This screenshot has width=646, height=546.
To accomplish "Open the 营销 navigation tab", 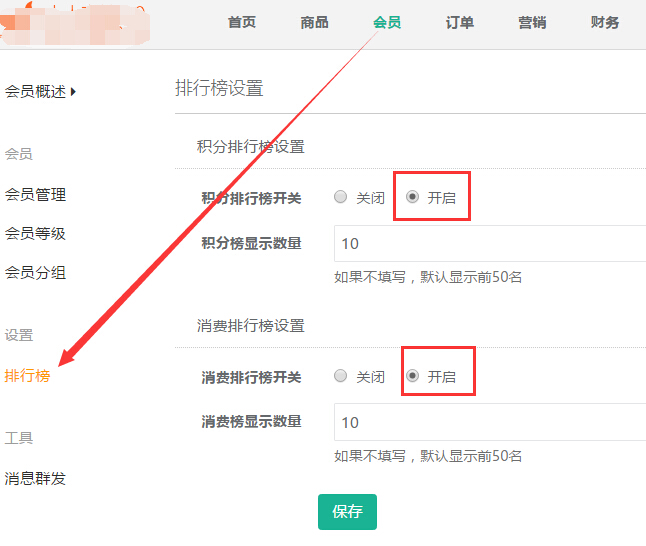I will tap(532, 22).
